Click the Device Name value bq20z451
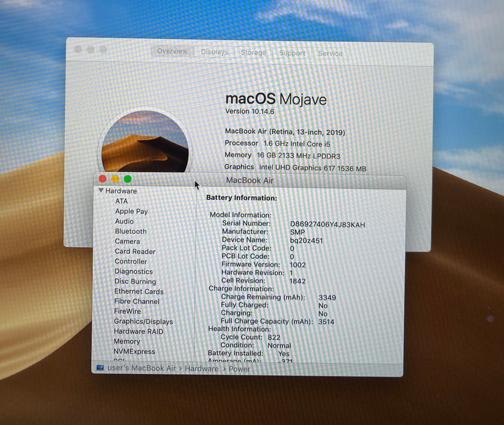This screenshot has height=425, width=504. pyautogui.click(x=306, y=240)
